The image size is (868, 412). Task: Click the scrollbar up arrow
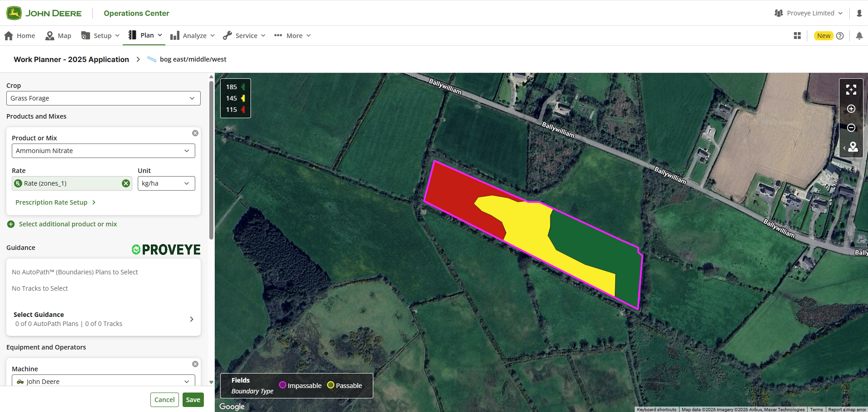211,77
